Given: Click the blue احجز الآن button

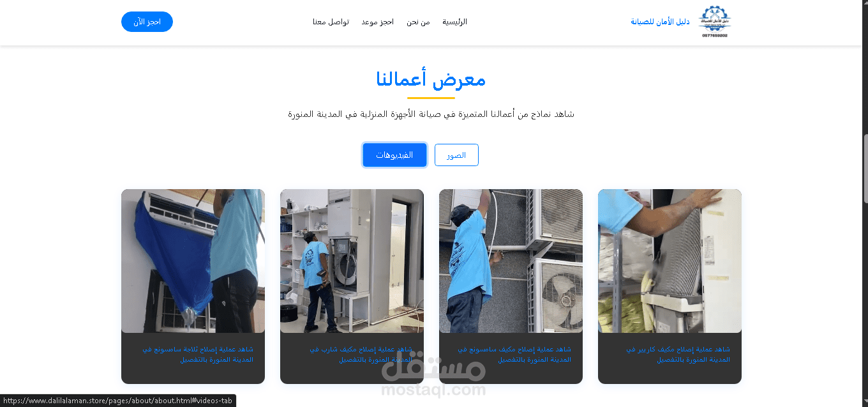Looking at the screenshot, I should (x=147, y=22).
